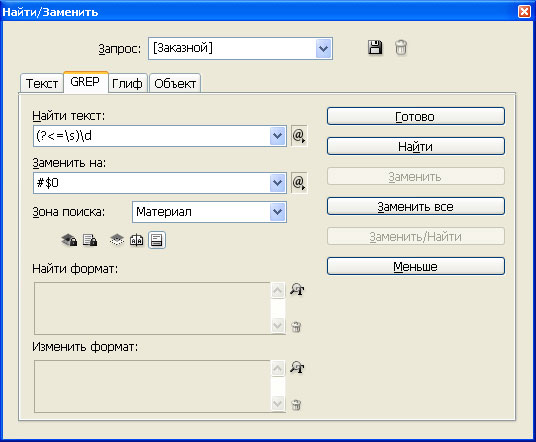The image size is (536, 442).
Task: Click the Меньше button
Action: tap(415, 266)
